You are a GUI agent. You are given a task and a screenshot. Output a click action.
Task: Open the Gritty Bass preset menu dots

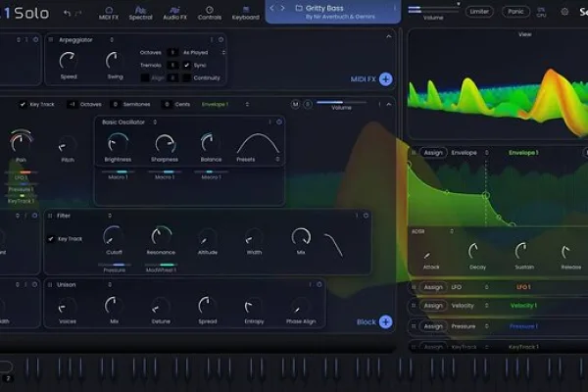coord(395,8)
